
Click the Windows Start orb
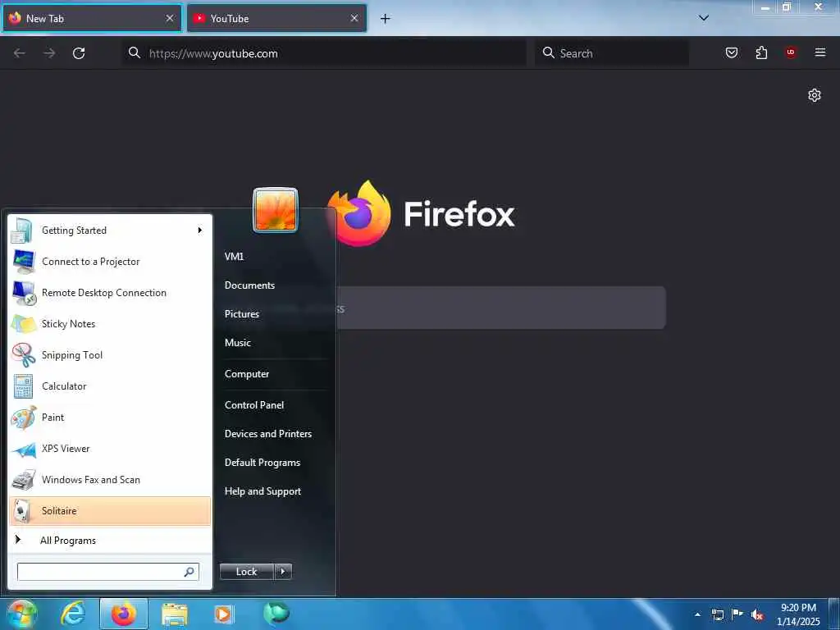21,614
